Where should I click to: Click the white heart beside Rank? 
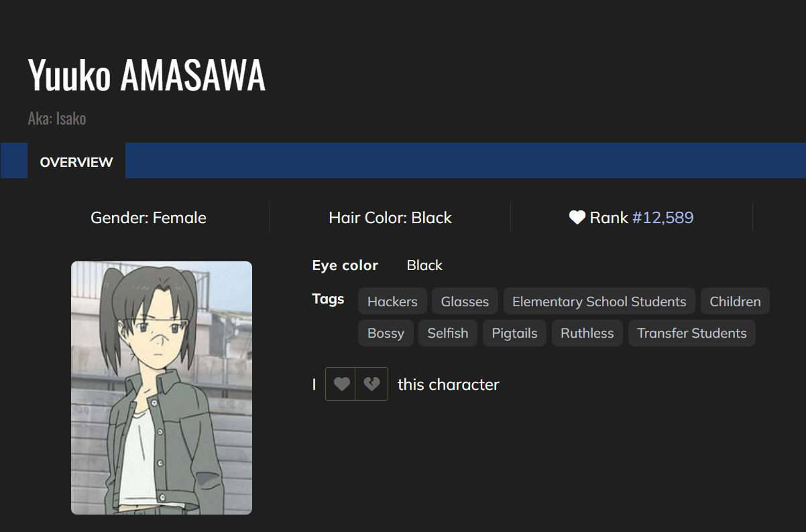pyautogui.click(x=577, y=218)
